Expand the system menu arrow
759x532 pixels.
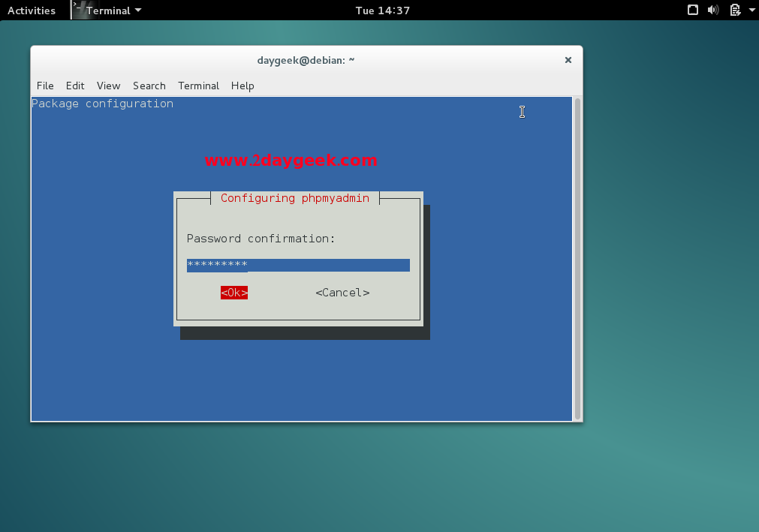(x=751, y=10)
